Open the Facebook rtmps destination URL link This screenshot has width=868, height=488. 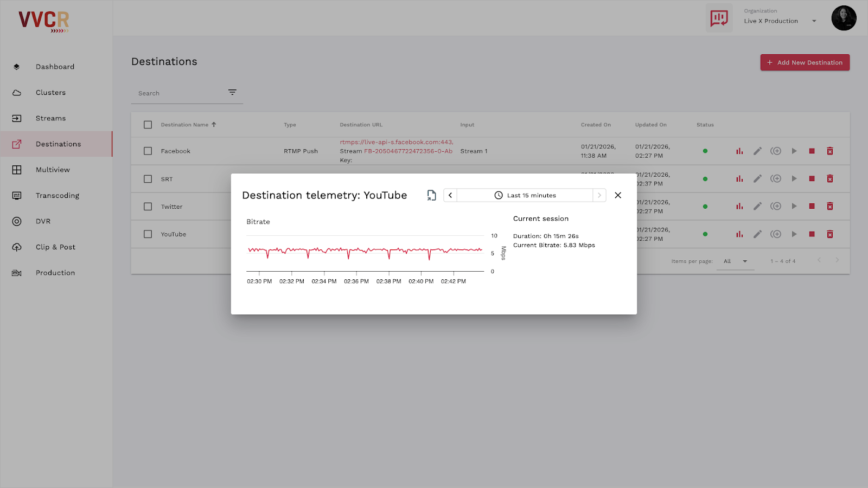click(397, 142)
